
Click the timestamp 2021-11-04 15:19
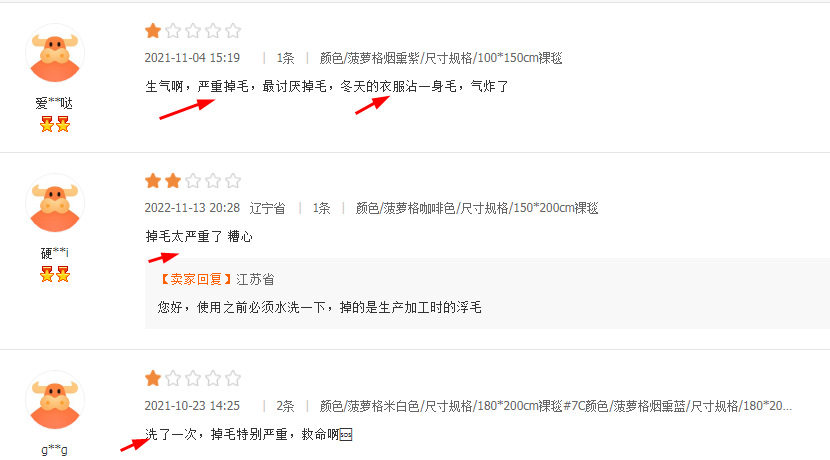[x=192, y=58]
